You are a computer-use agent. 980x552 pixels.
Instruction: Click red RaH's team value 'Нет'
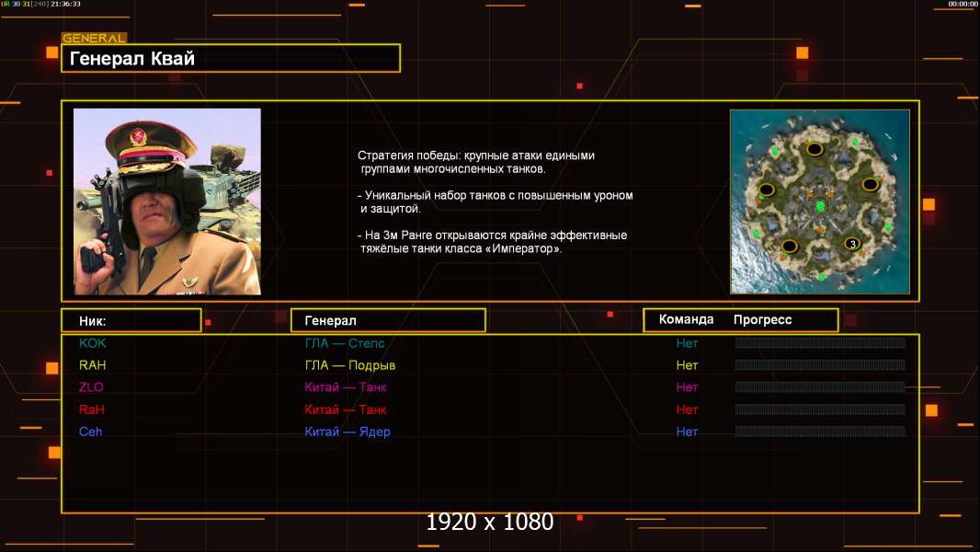tap(687, 409)
